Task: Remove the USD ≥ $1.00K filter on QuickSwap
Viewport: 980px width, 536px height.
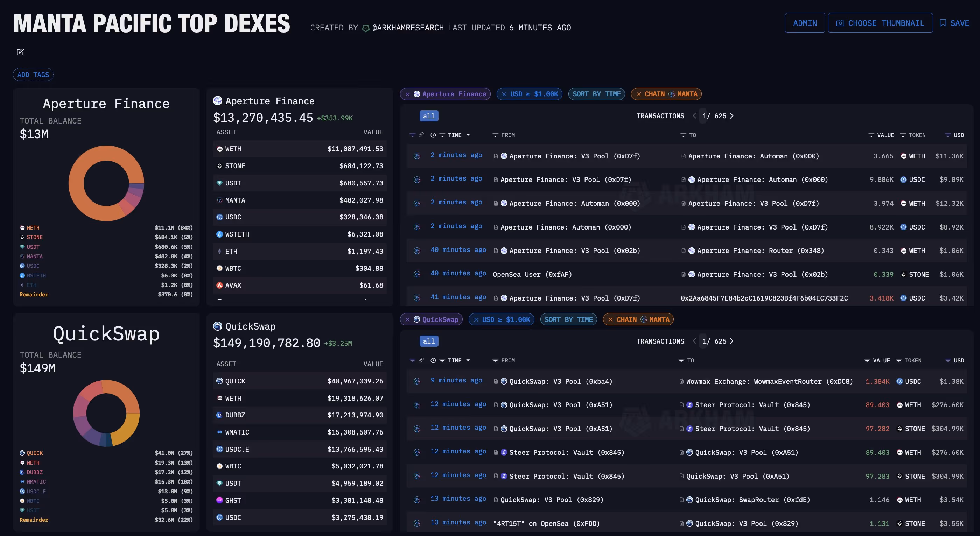Action: click(476, 319)
